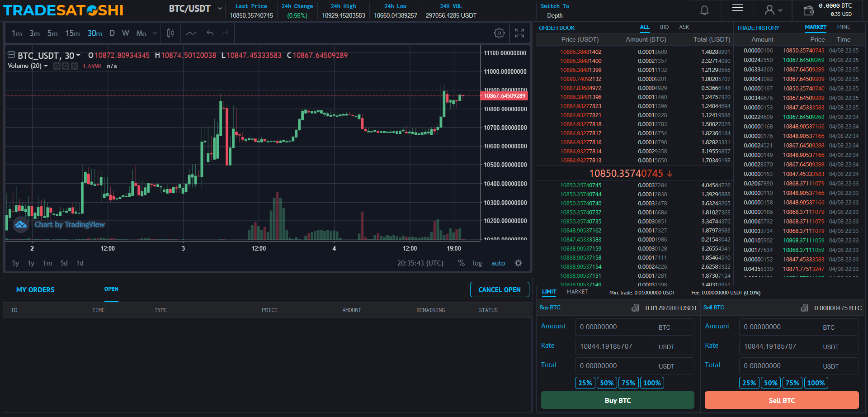Undo the last chart action
The image size is (868, 417).
(x=210, y=33)
